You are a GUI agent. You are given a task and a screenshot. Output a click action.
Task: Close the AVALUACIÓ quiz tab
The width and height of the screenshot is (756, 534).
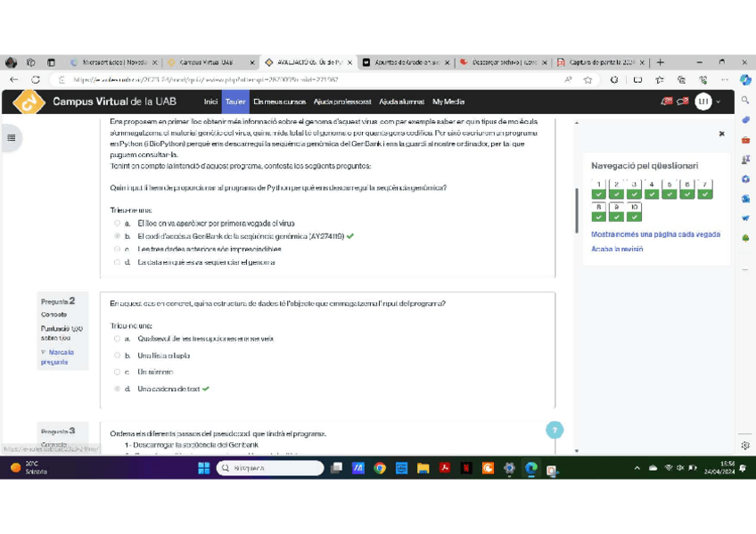[349, 62]
